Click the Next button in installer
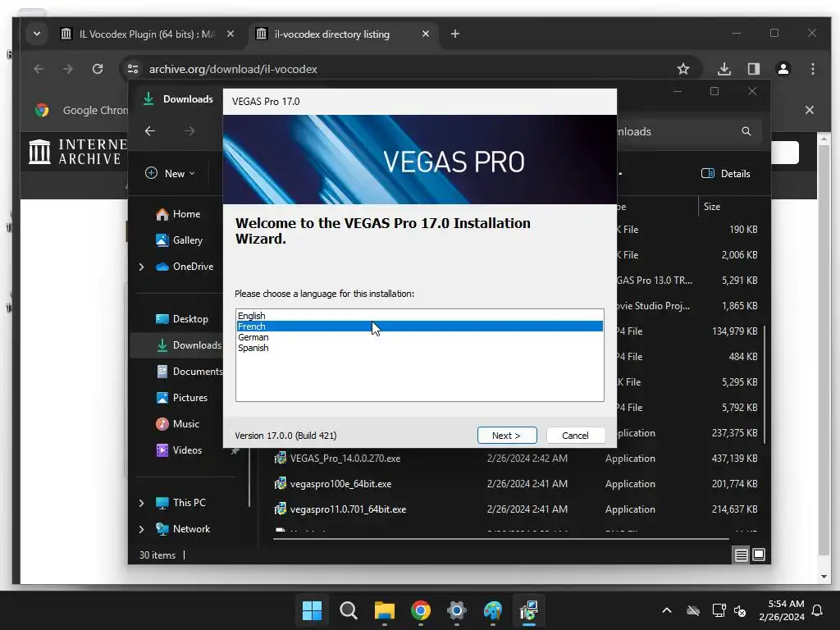 [x=507, y=436]
